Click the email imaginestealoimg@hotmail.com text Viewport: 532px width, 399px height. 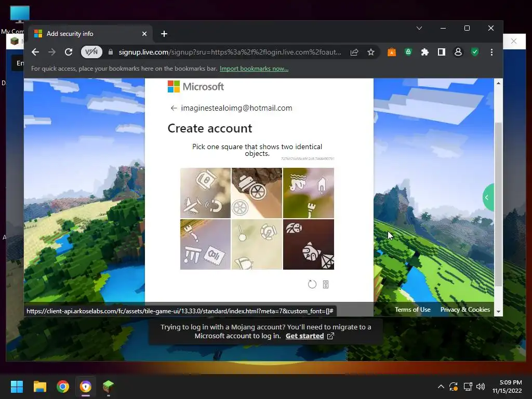click(x=236, y=108)
